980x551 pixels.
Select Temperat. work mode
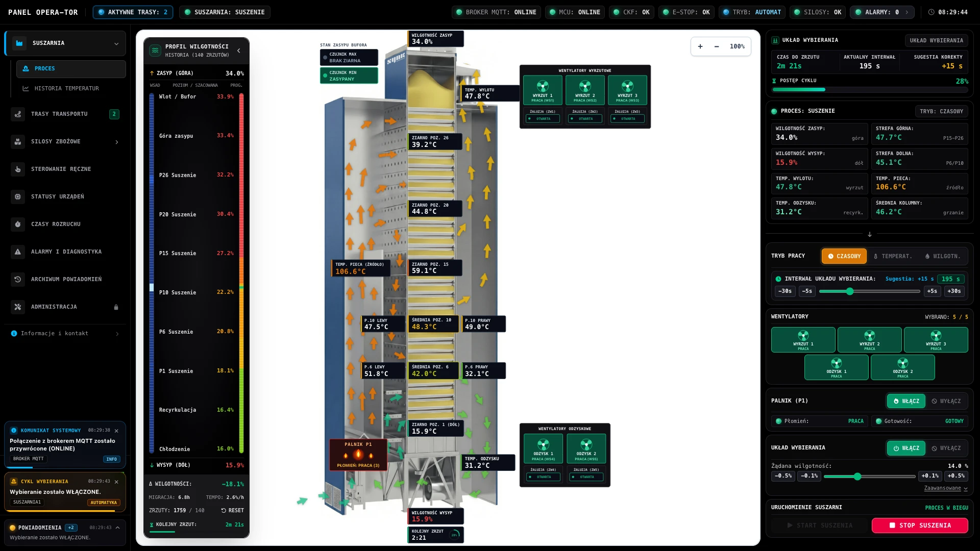point(893,256)
